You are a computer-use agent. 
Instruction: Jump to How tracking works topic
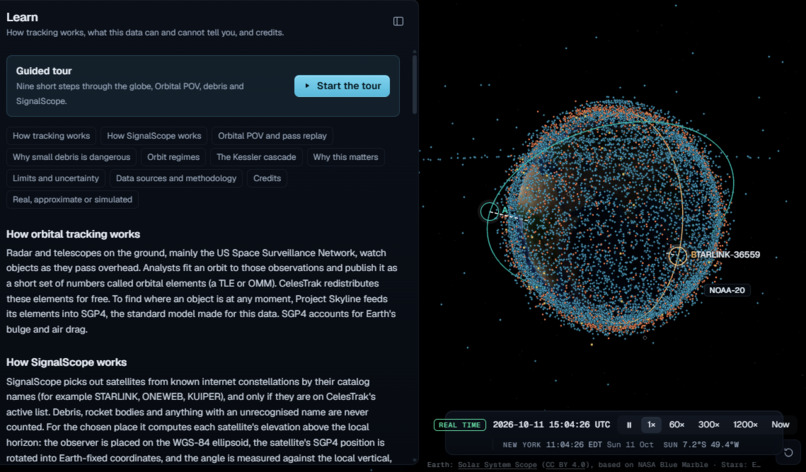pyautogui.click(x=51, y=136)
